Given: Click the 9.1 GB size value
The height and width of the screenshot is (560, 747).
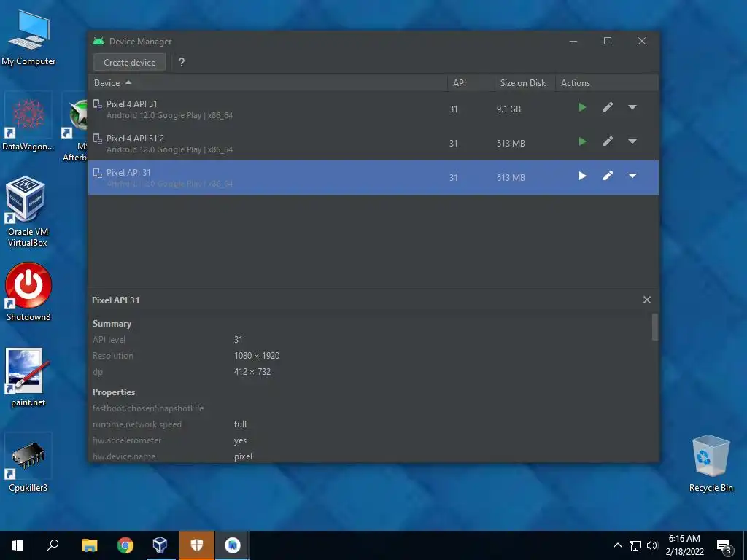Looking at the screenshot, I should point(508,109).
